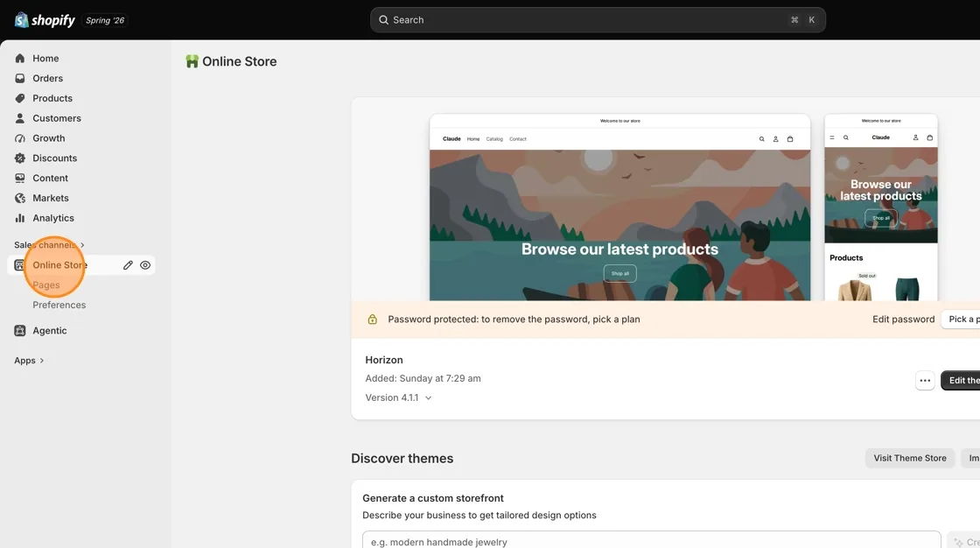Screen dimensions: 980x548
Task: Click Edit password link
Action: click(x=904, y=320)
